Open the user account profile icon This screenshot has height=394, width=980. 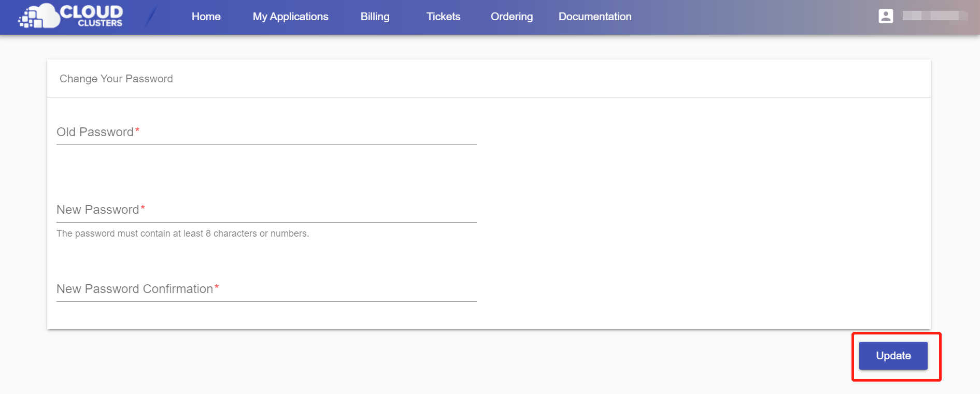pyautogui.click(x=886, y=16)
